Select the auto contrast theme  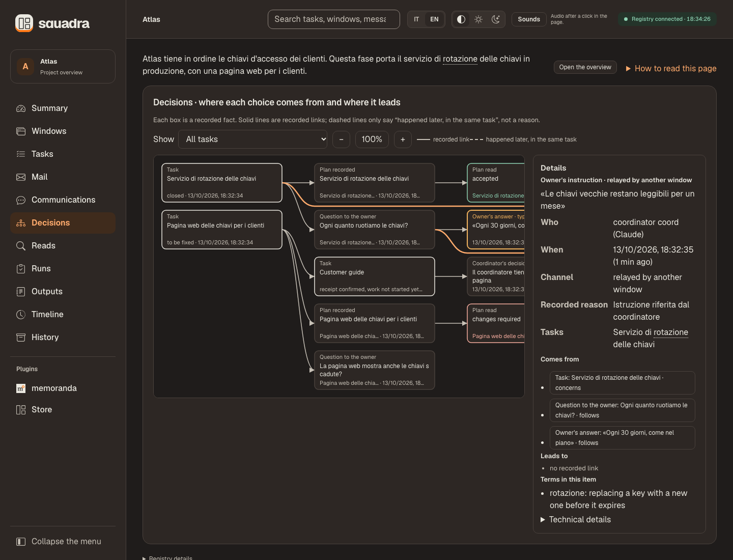461,19
